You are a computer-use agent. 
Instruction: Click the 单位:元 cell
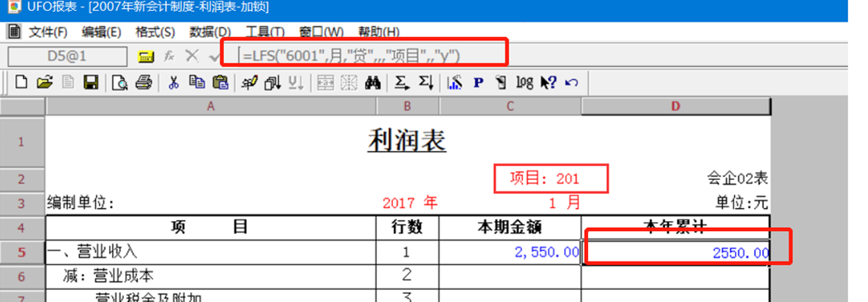click(x=742, y=203)
